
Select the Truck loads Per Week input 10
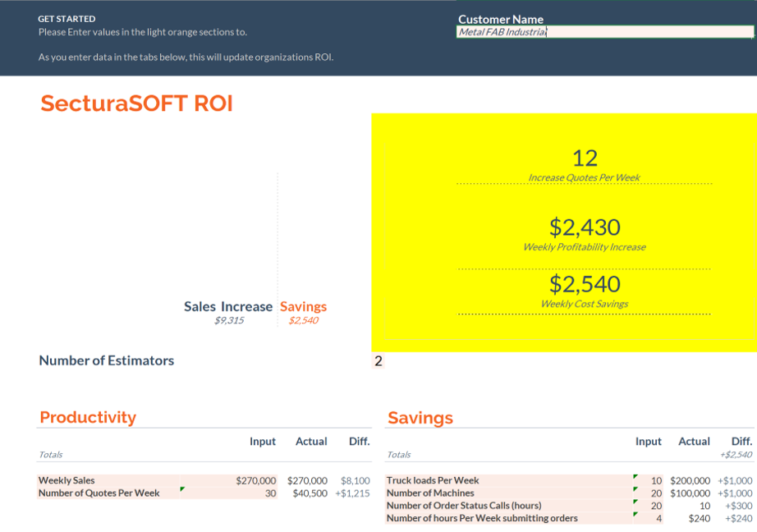click(x=656, y=481)
